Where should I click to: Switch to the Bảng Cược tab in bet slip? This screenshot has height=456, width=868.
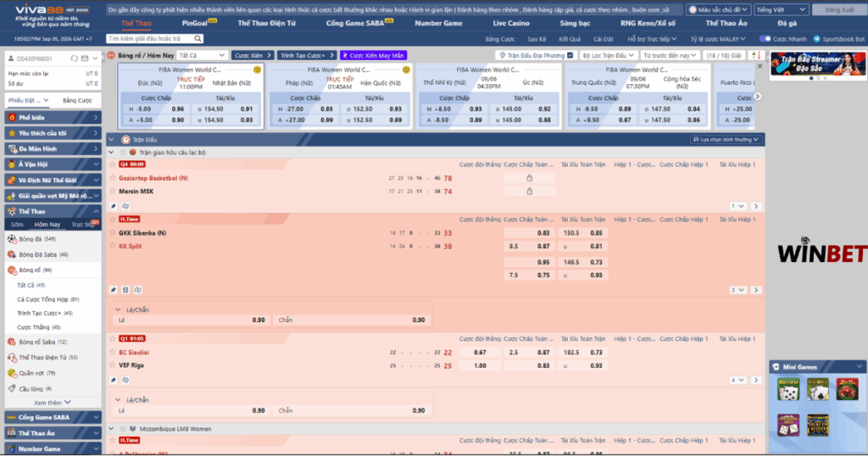click(77, 100)
